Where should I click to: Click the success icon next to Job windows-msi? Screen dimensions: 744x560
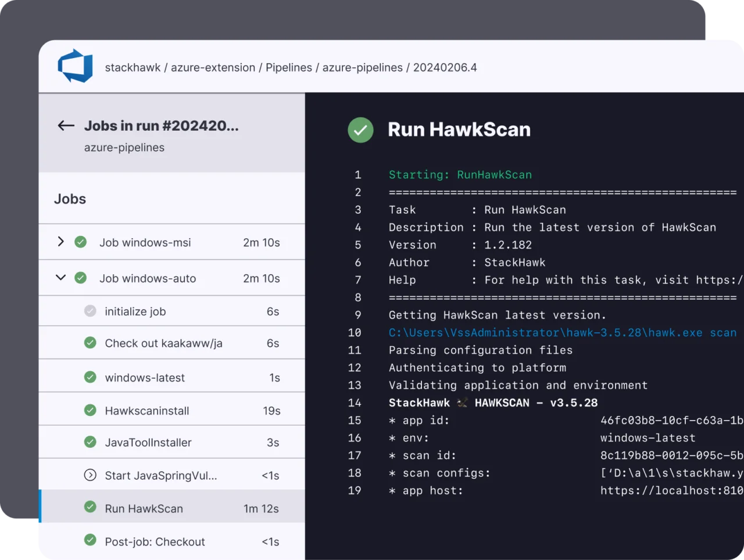tap(81, 242)
